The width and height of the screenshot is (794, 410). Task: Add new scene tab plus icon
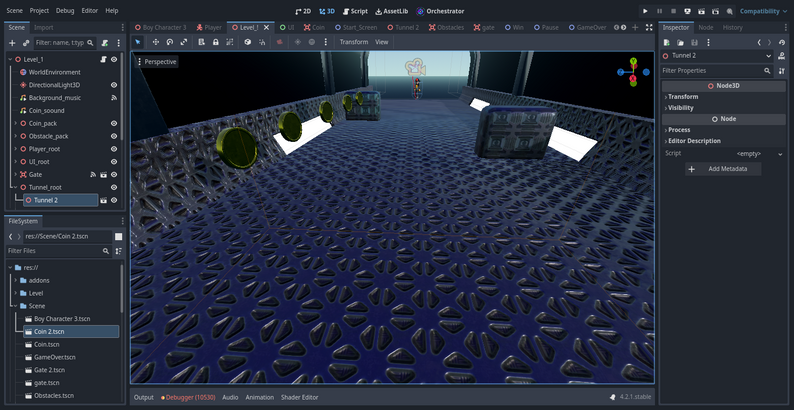(x=635, y=27)
